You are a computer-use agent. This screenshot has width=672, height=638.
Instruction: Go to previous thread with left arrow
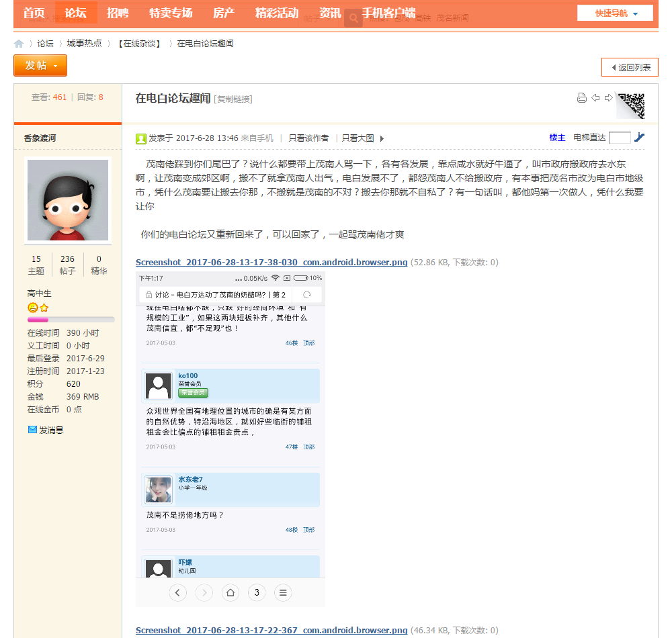tap(595, 98)
